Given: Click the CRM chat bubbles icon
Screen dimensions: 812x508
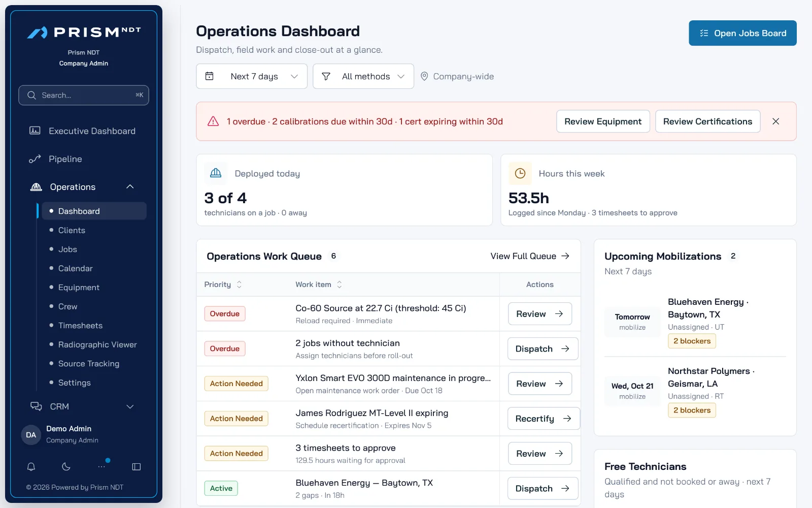Looking at the screenshot, I should point(36,406).
